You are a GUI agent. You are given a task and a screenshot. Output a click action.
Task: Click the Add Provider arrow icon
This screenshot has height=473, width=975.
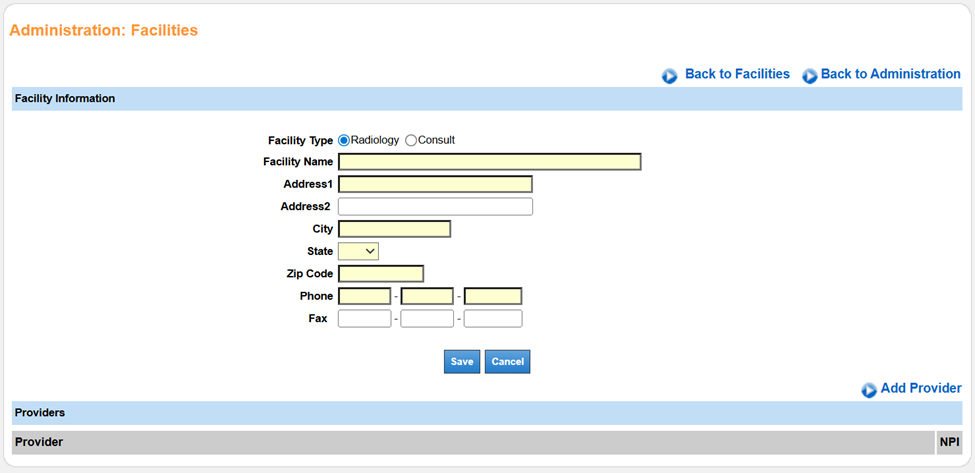[x=869, y=390]
